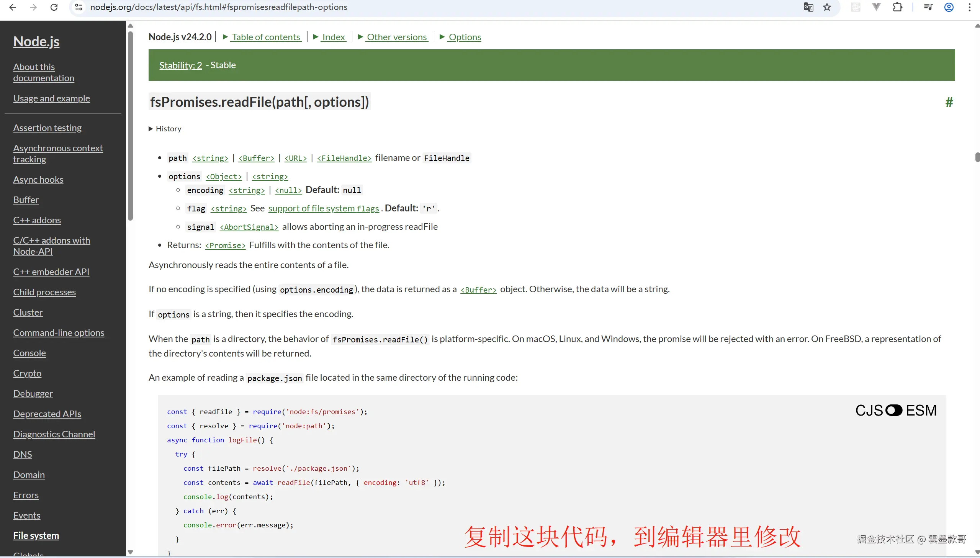Open the Extensions puzzle menu
980x558 pixels.
[x=898, y=7]
